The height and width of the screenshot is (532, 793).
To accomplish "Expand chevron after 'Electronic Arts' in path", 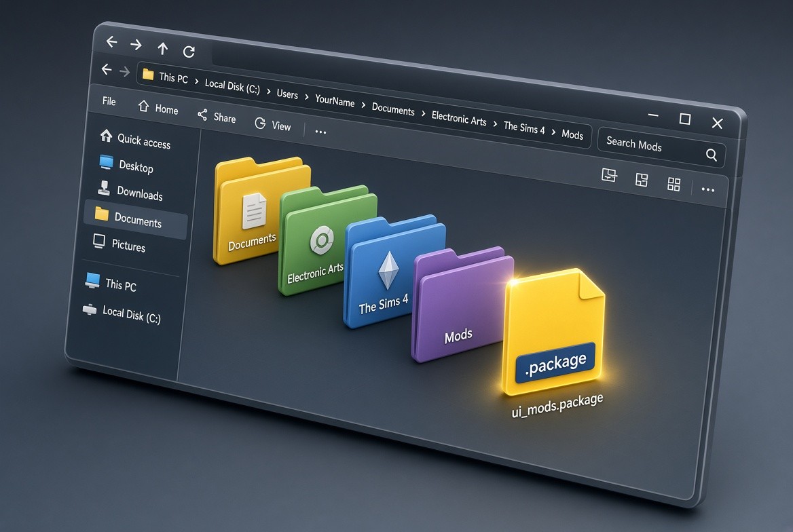I will click(x=495, y=123).
